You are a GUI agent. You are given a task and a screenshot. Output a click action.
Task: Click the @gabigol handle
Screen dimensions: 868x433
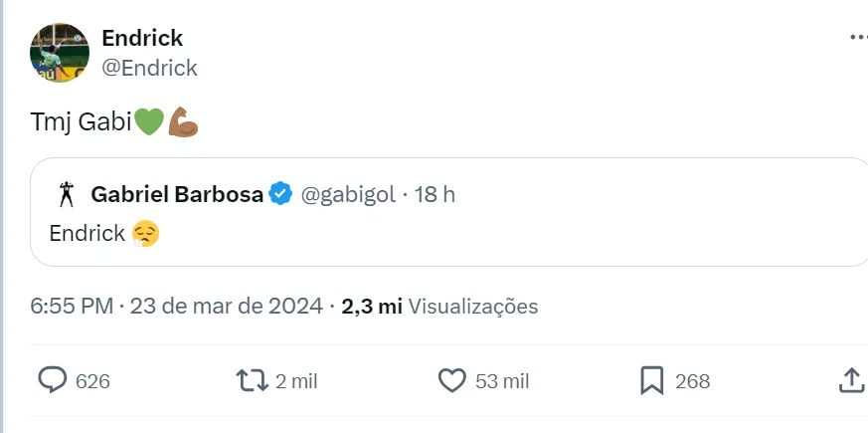pos(347,194)
